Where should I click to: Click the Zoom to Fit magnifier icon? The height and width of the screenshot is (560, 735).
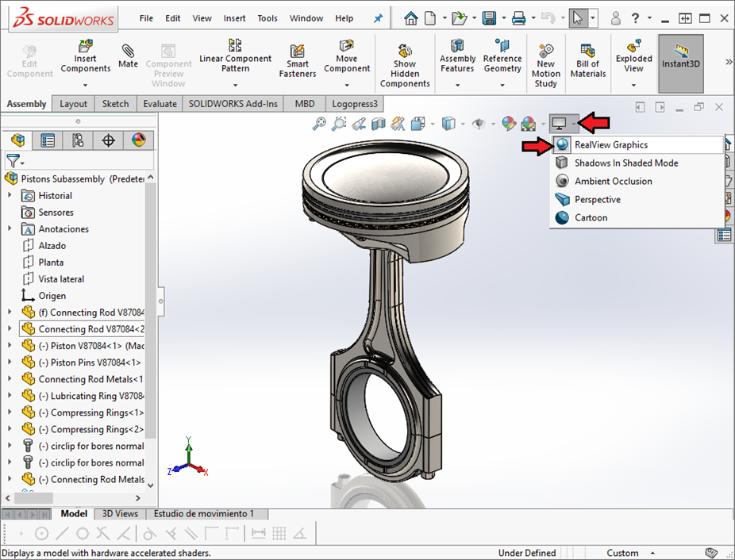pyautogui.click(x=319, y=124)
